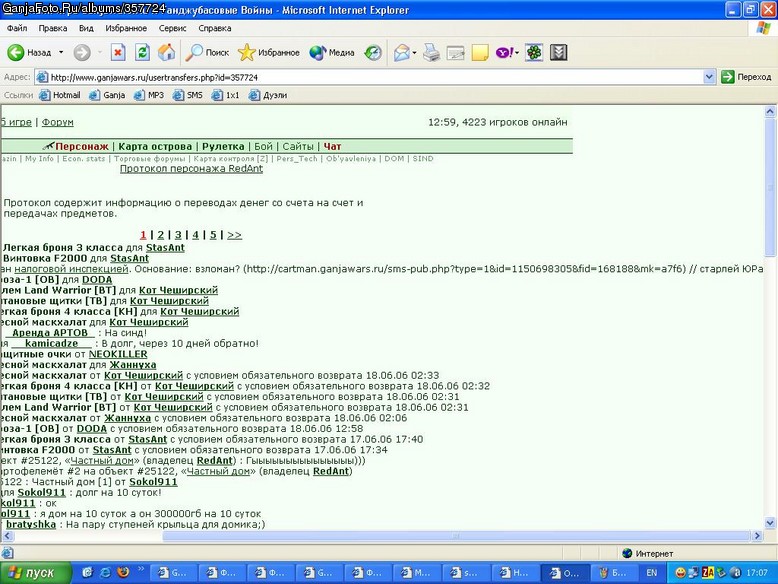Open Yahoo messenger Y! toolbar icon
778x584 pixels.
pyautogui.click(x=505, y=52)
